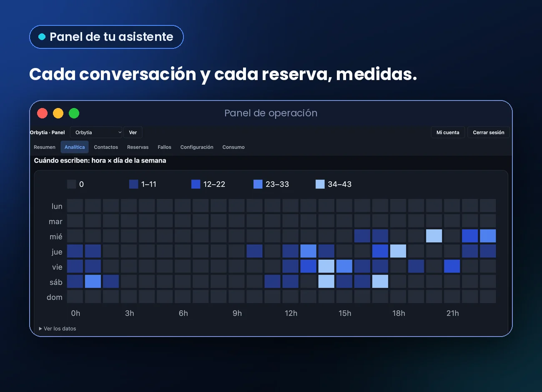Select the vie 14h heatmap cell
This screenshot has width=542, height=392.
[326, 266]
